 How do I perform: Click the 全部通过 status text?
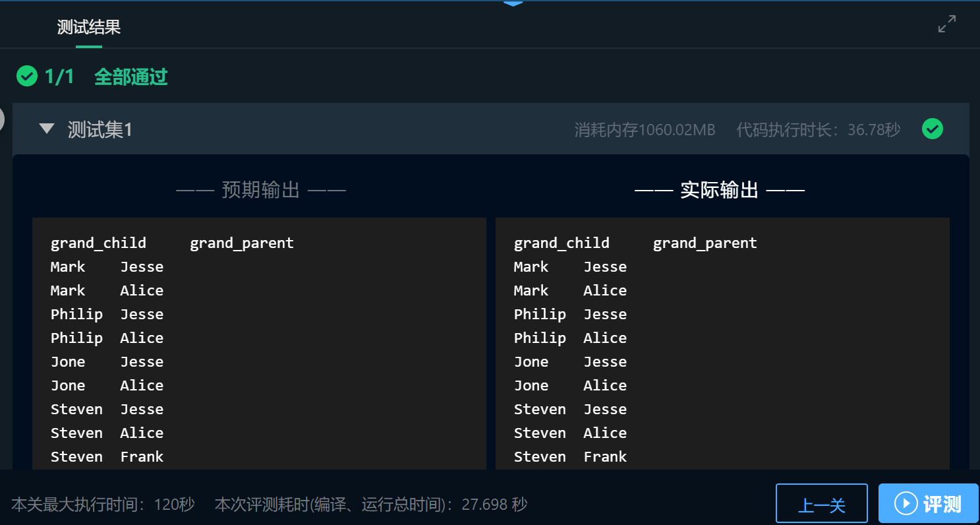pos(131,77)
